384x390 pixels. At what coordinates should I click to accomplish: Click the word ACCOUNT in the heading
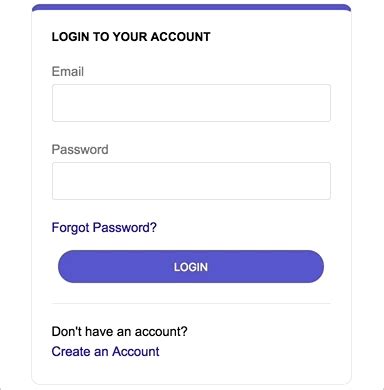180,37
